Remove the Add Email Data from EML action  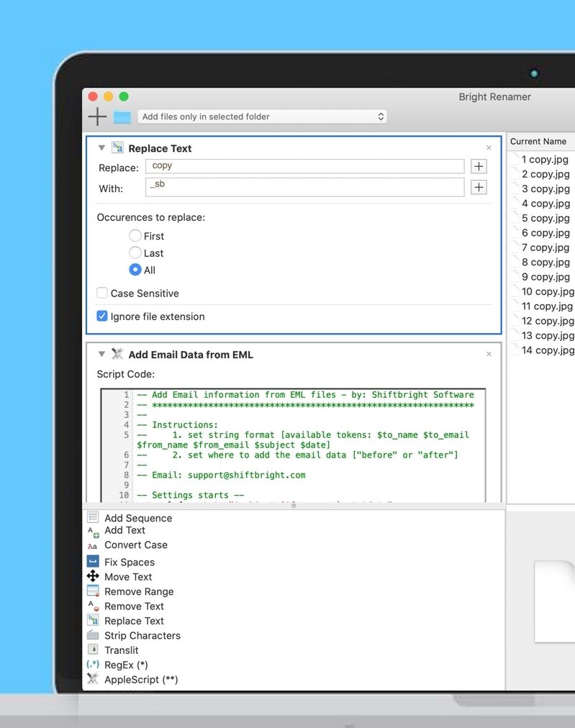coord(489,354)
